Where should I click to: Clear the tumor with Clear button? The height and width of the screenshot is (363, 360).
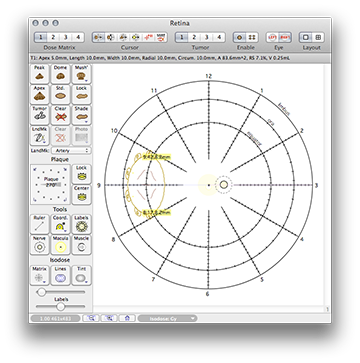[x=60, y=115]
